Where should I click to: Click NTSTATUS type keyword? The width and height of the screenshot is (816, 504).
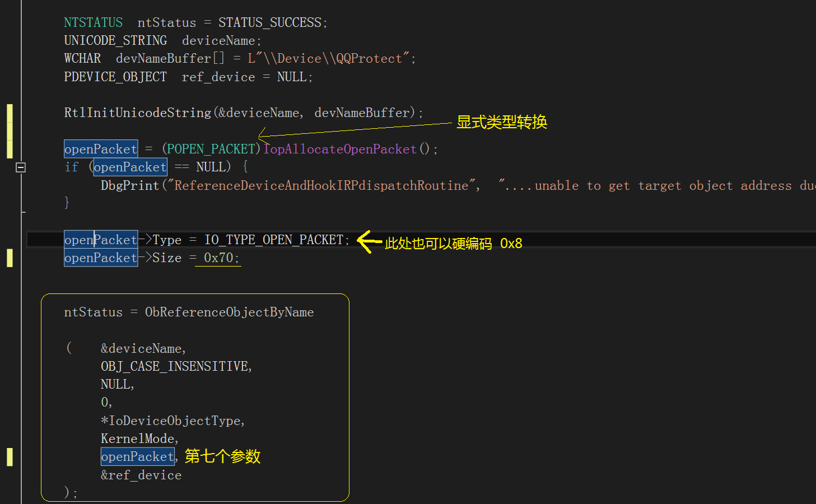pos(94,22)
